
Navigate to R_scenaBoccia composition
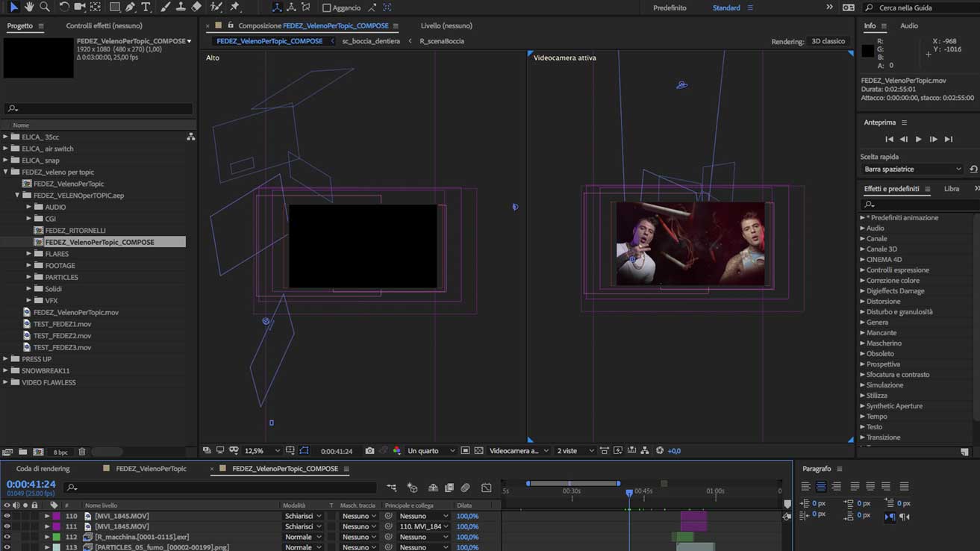point(442,41)
